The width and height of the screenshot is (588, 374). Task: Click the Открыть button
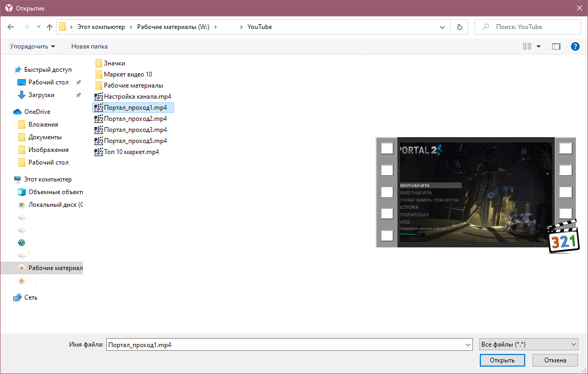point(502,360)
